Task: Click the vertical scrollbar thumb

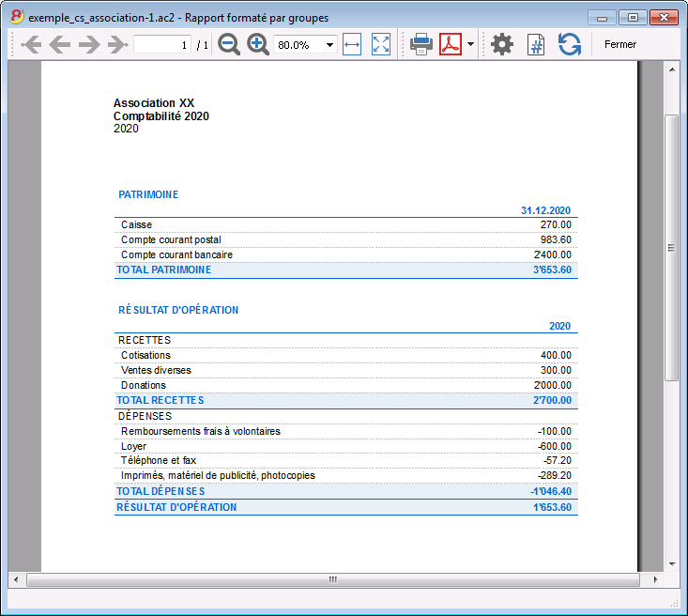Action: pos(671,248)
